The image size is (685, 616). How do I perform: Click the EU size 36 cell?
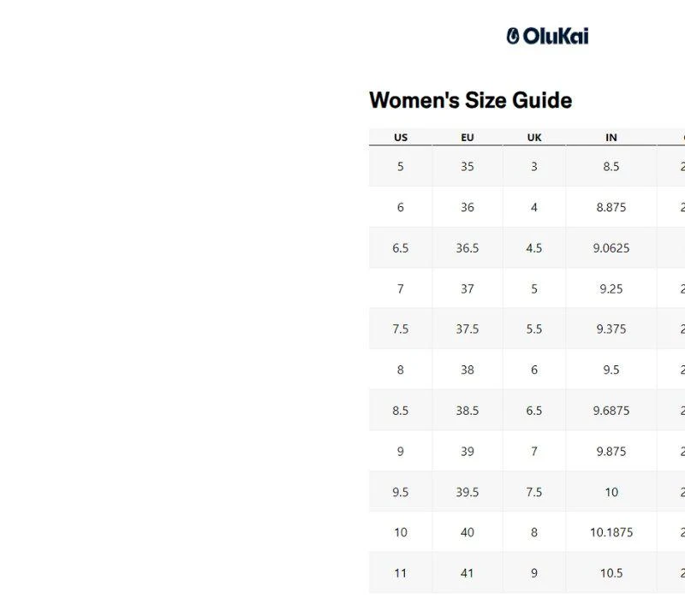(x=468, y=207)
